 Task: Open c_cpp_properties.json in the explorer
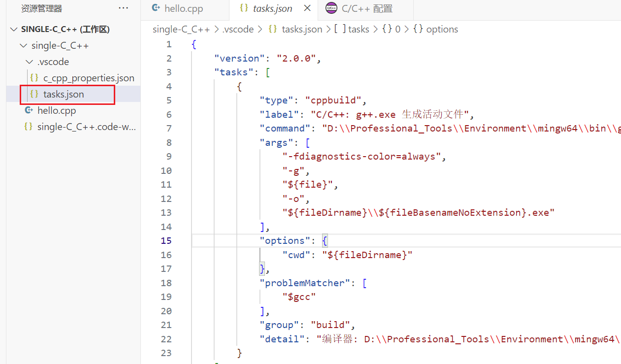click(x=89, y=78)
